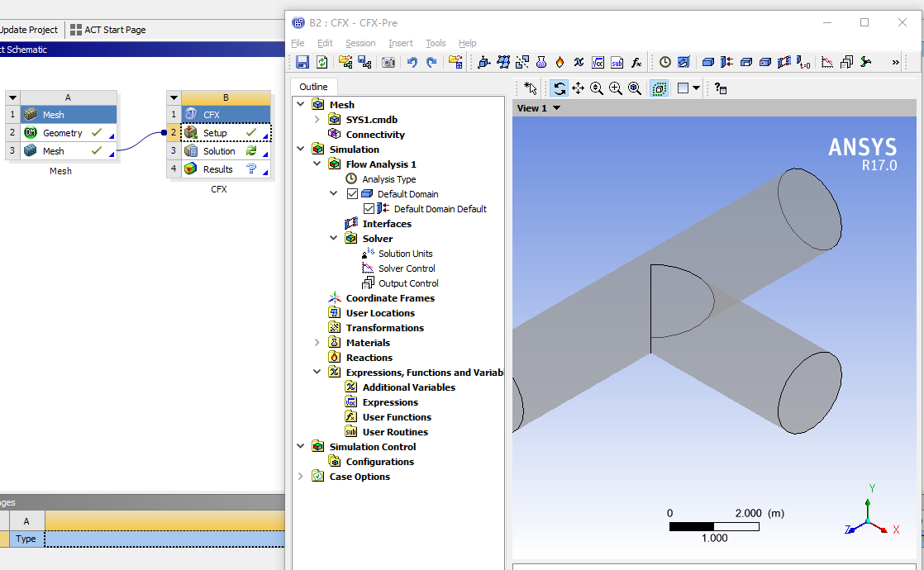The image size is (924, 570).
Task: Collapse the Mesh tree node
Action: tap(301, 104)
